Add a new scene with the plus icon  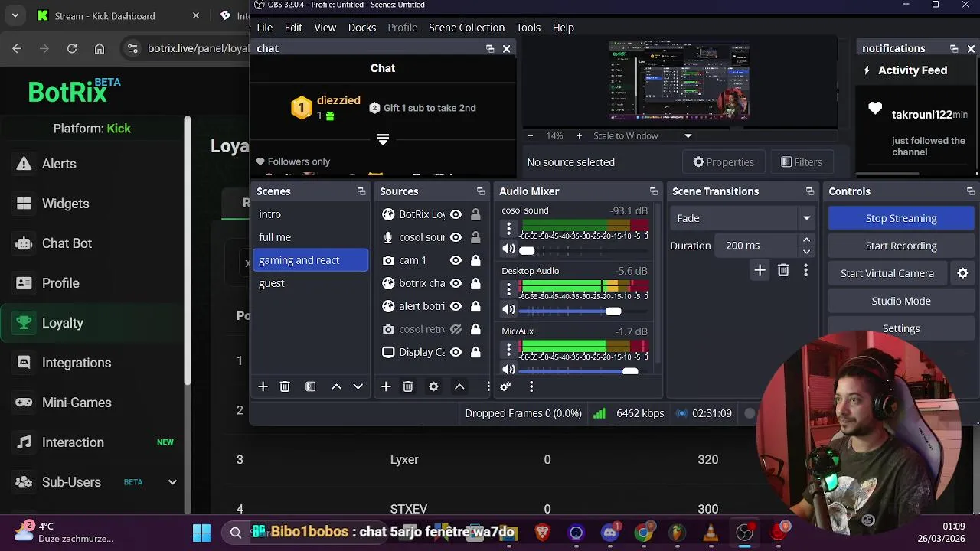pyautogui.click(x=263, y=387)
